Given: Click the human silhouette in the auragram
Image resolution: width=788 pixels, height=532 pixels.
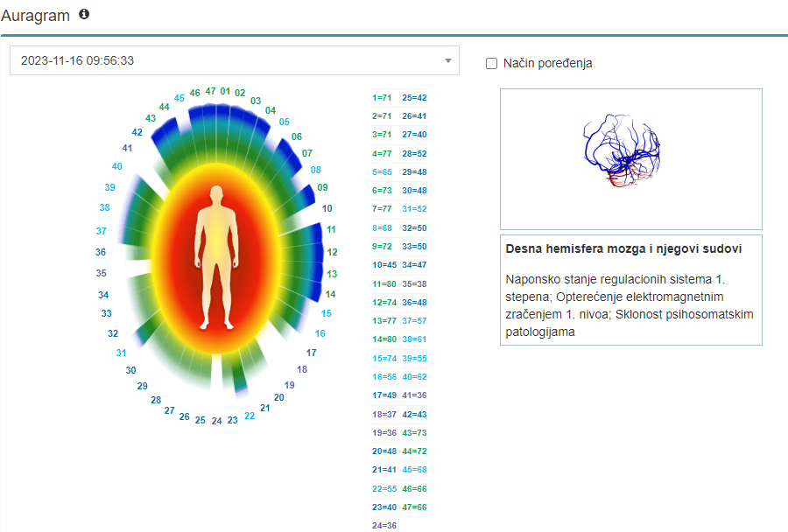Looking at the screenshot, I should click(x=216, y=256).
